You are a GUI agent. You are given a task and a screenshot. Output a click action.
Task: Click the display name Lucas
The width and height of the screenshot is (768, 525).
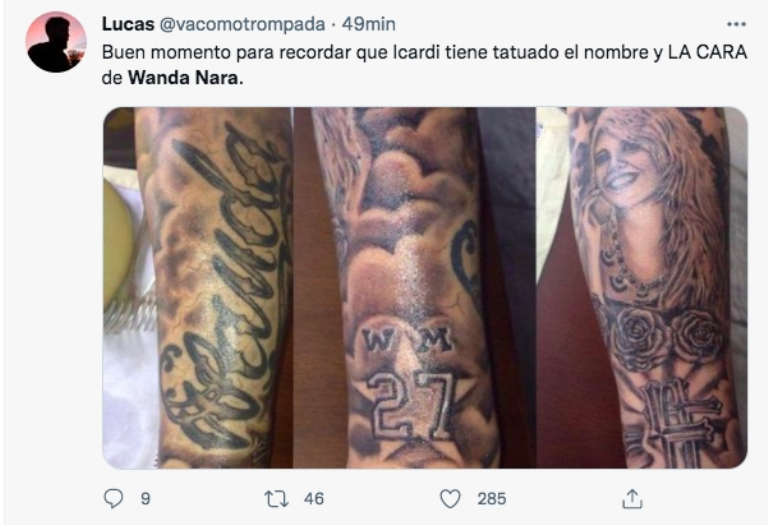pos(128,24)
